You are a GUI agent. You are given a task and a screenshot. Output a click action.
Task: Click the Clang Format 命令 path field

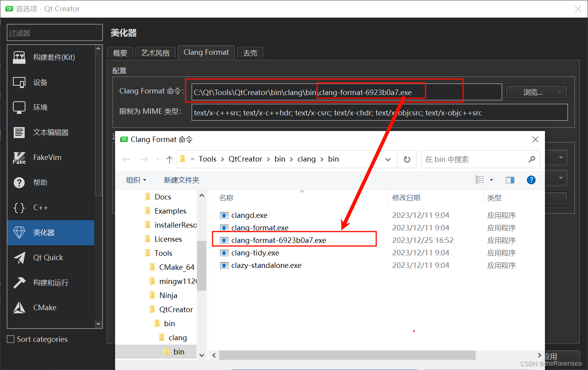(347, 92)
